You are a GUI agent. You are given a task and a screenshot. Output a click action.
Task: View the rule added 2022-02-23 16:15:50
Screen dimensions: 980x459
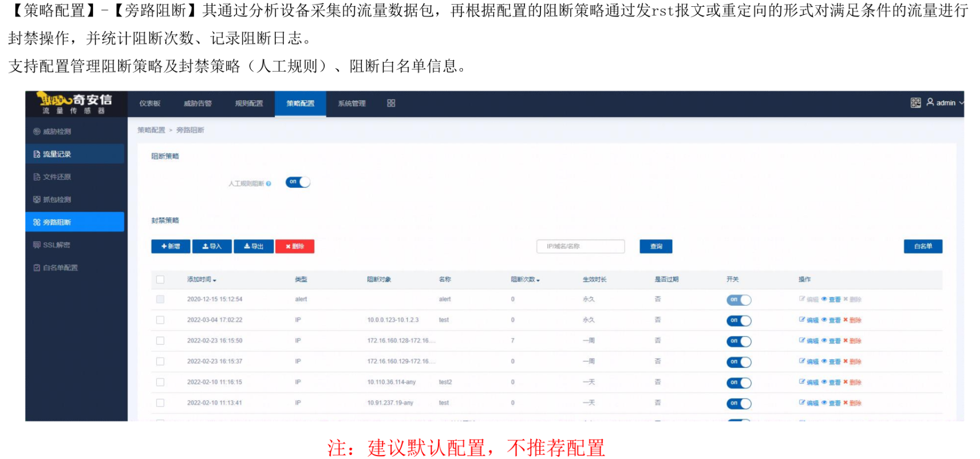click(831, 341)
